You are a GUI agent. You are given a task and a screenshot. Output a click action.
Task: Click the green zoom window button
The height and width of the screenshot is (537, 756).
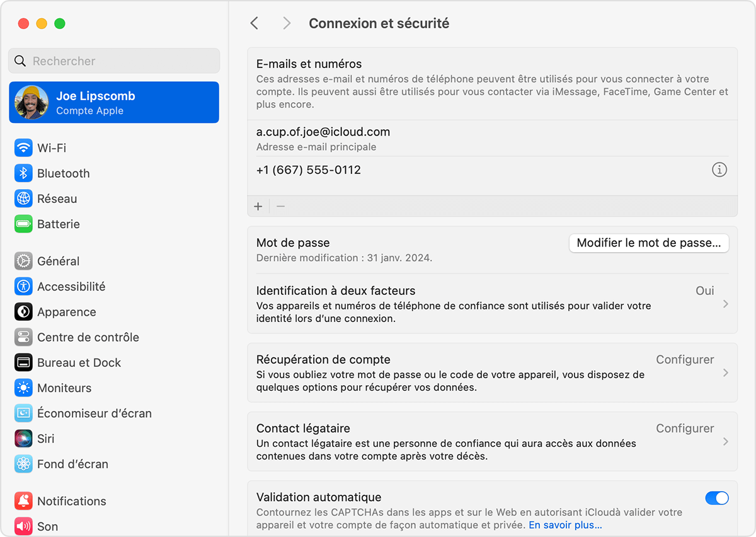point(60,23)
